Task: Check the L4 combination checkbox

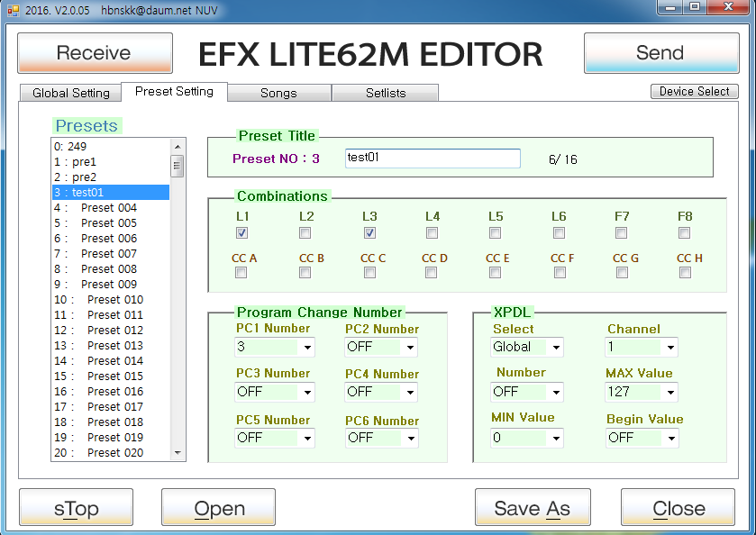Action: pos(432,233)
